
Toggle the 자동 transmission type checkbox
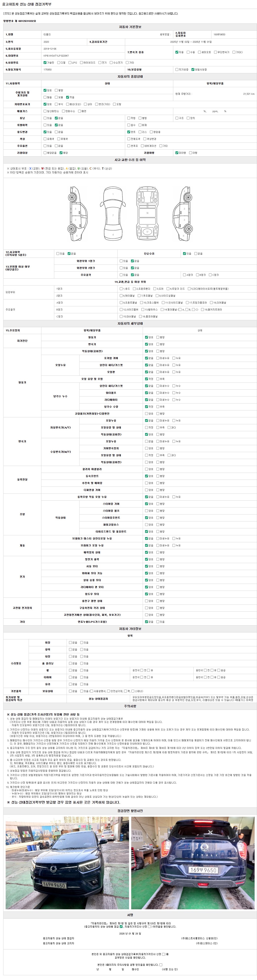click(177, 52)
